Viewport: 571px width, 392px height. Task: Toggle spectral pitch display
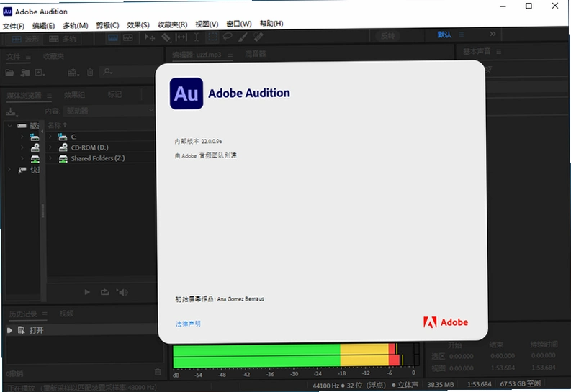[128, 37]
